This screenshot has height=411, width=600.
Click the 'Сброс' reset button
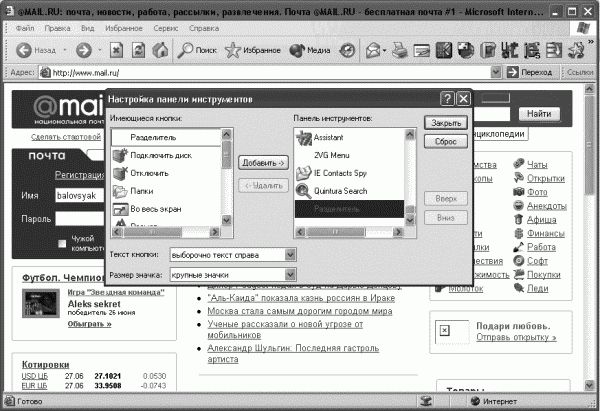[445, 142]
